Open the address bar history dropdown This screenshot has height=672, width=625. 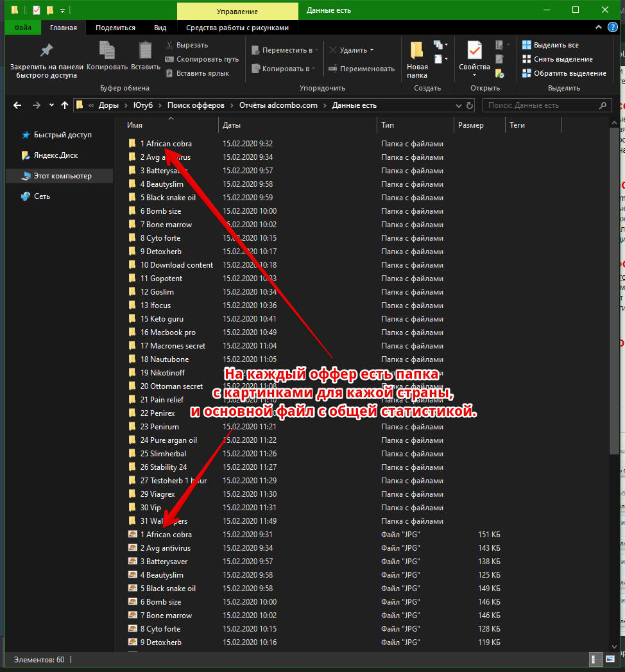click(457, 105)
